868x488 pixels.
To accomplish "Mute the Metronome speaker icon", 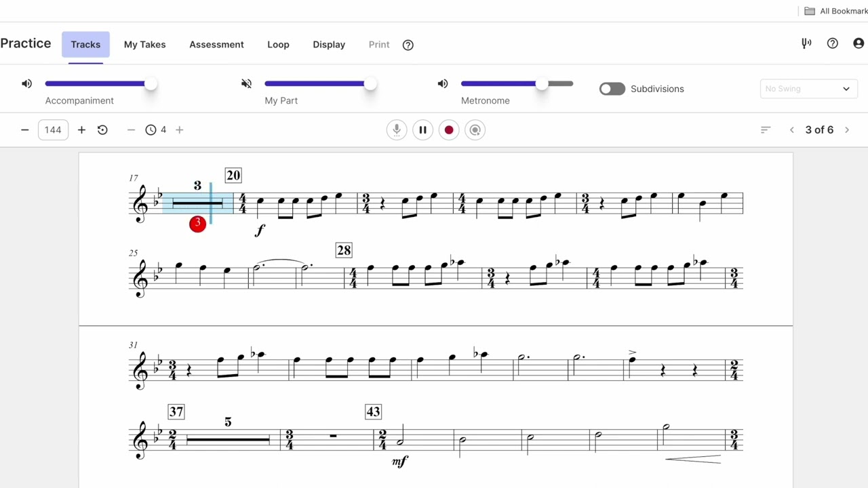I will 443,83.
